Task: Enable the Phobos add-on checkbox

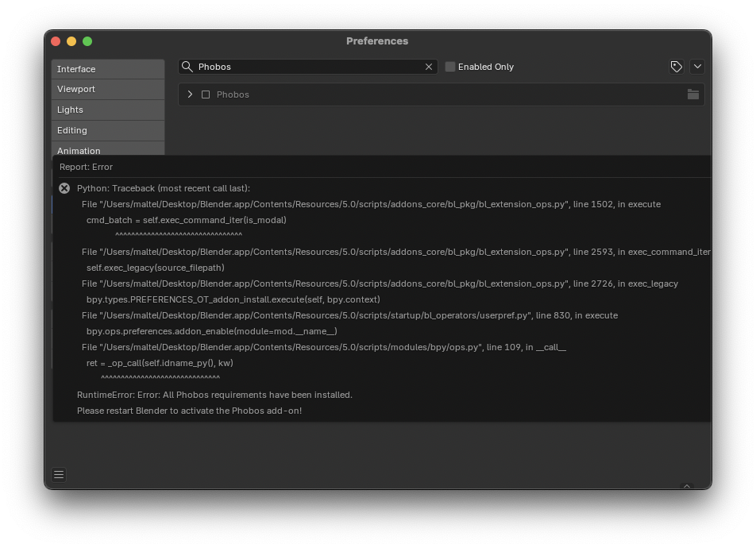Action: [206, 95]
